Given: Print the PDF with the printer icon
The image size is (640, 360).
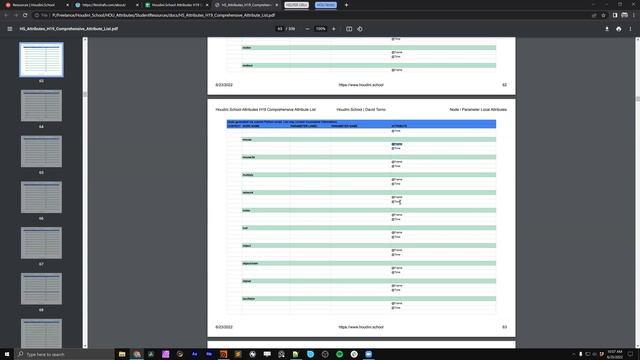Looking at the screenshot, I should 619,29.
